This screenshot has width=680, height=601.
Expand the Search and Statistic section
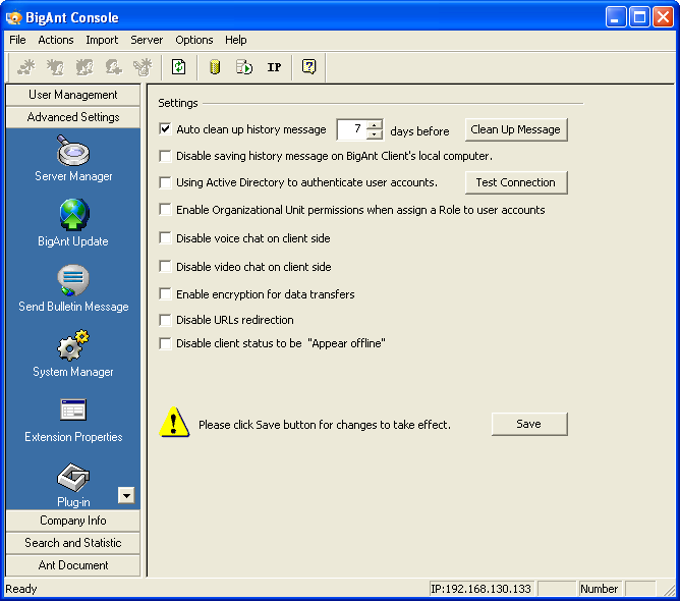point(73,543)
